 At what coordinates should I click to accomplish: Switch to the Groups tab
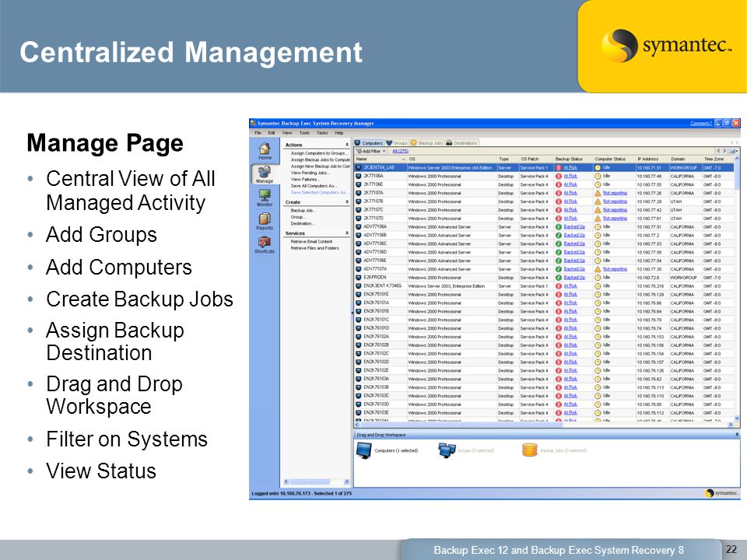397,143
